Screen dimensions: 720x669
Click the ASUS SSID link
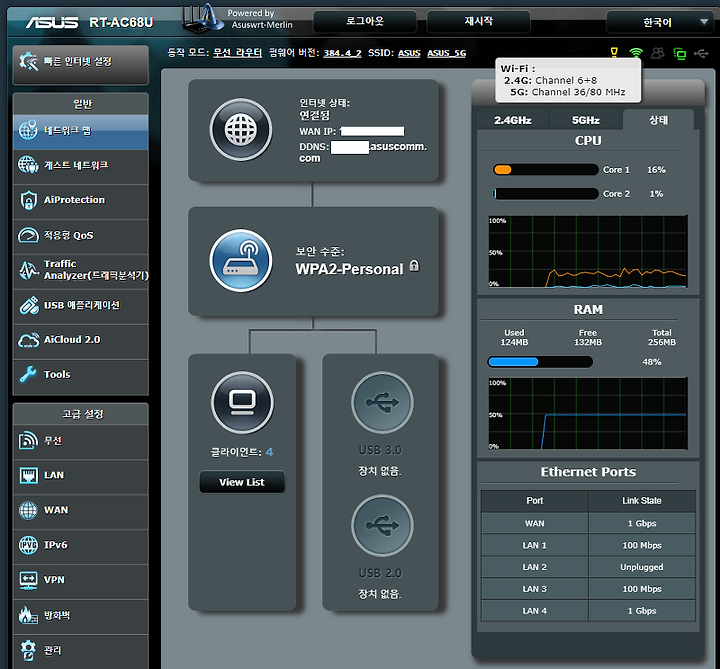tap(409, 53)
